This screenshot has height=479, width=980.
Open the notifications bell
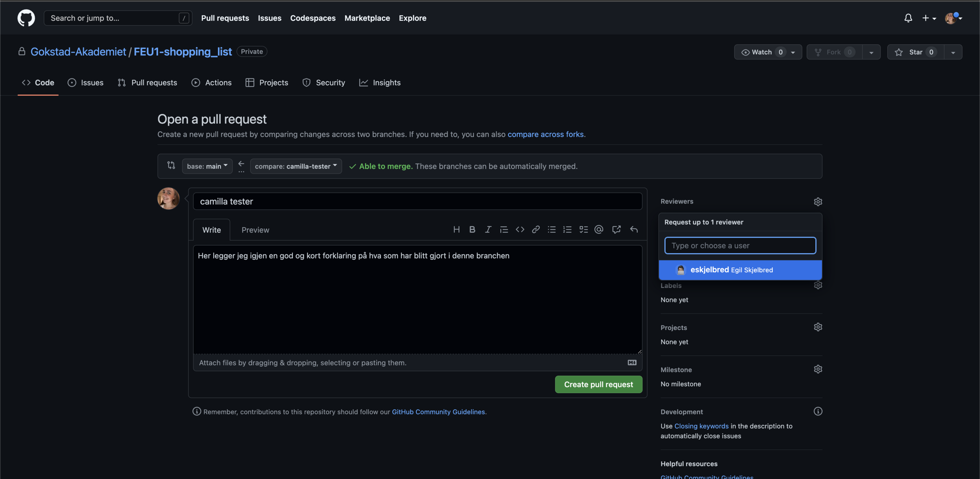click(x=908, y=18)
